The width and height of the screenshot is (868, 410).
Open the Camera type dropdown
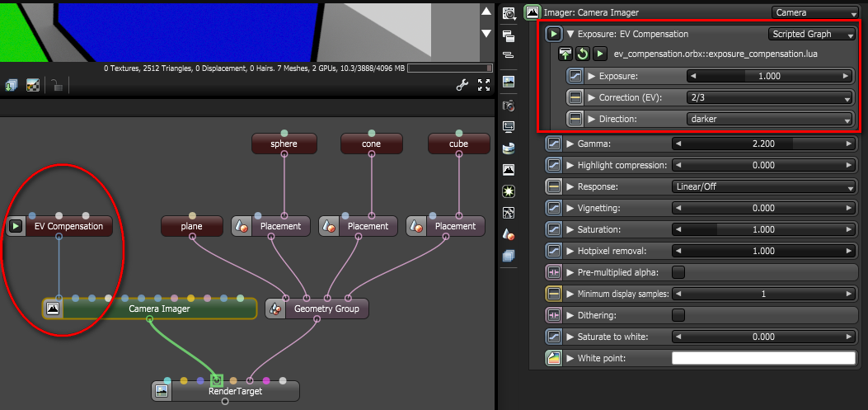coord(814,12)
